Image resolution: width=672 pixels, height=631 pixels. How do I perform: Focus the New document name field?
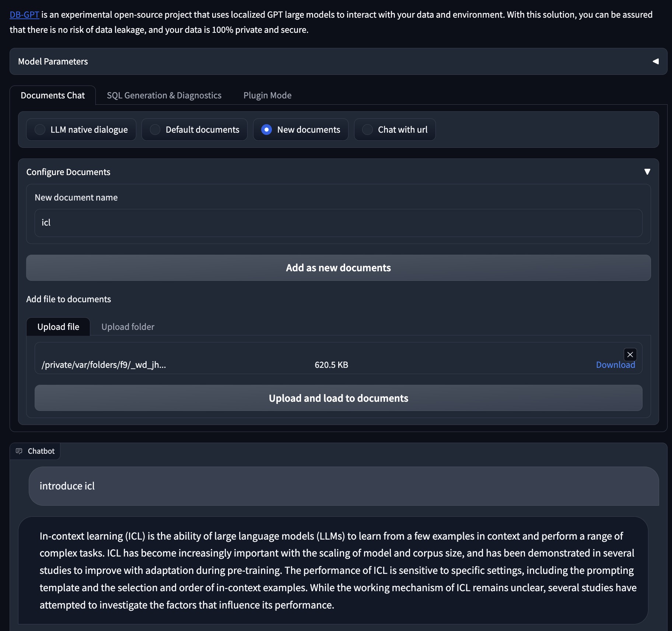[338, 223]
